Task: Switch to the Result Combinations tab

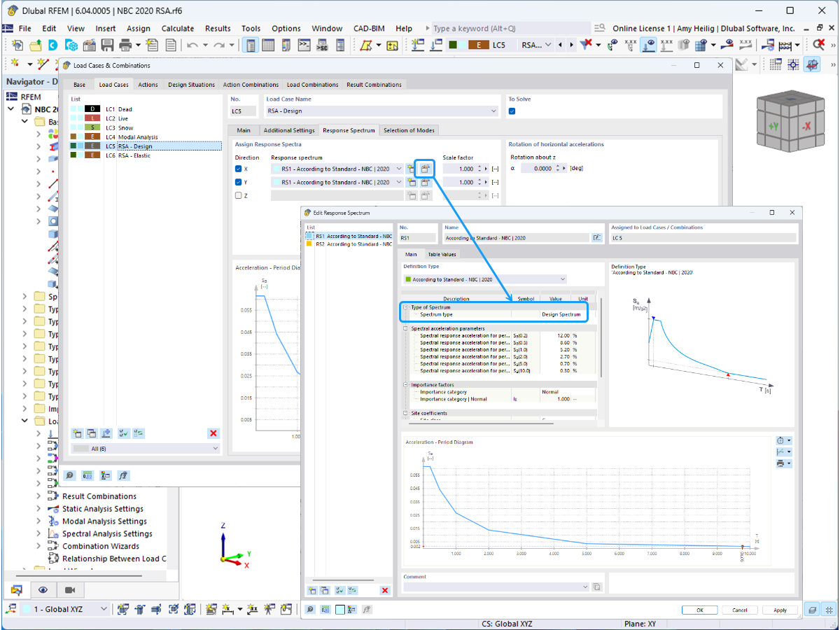Action: 374,84
